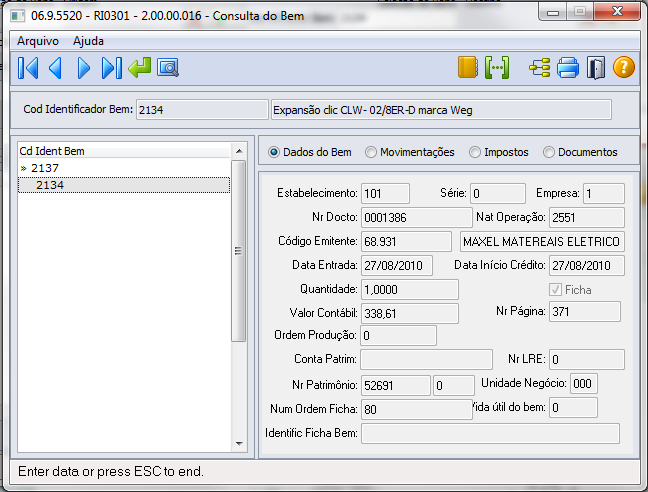Print using the printer icon
Screen dimensions: 648x492
568,68
